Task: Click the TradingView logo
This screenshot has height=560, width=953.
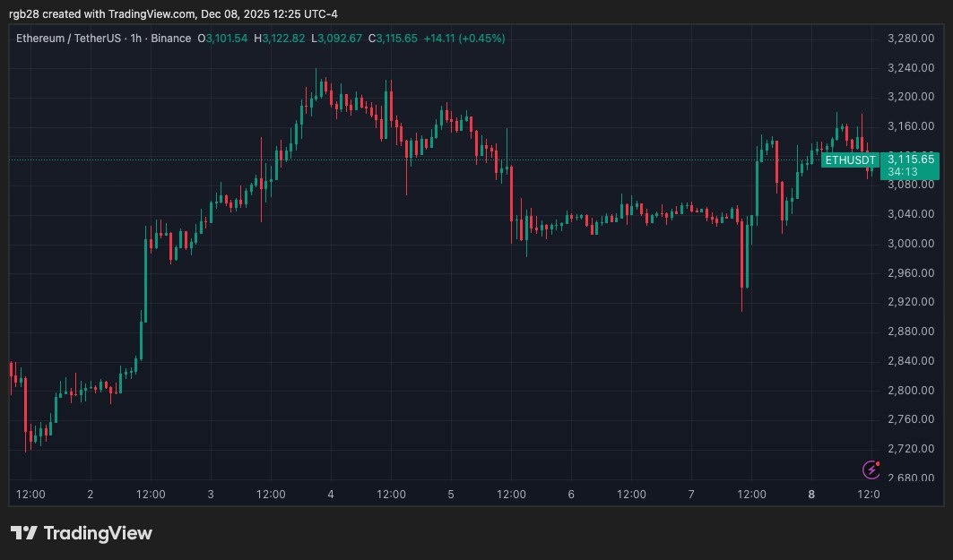Action: pos(82,533)
